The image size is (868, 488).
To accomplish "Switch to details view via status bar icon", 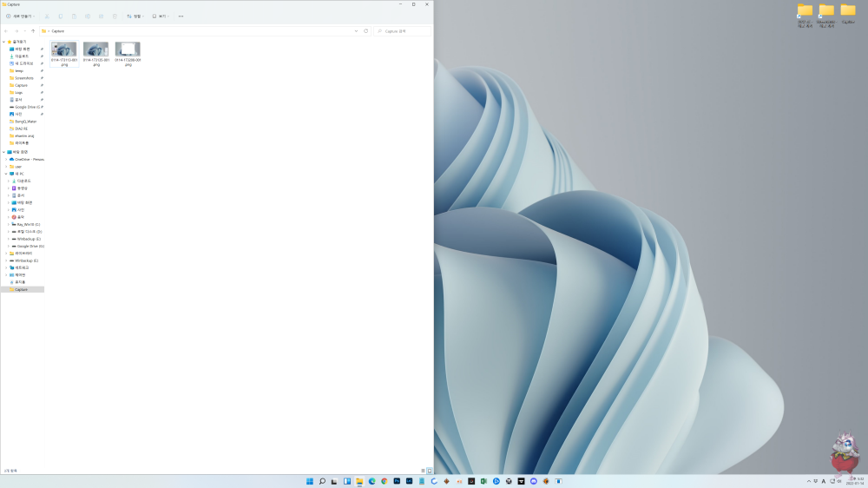I will 423,471.
